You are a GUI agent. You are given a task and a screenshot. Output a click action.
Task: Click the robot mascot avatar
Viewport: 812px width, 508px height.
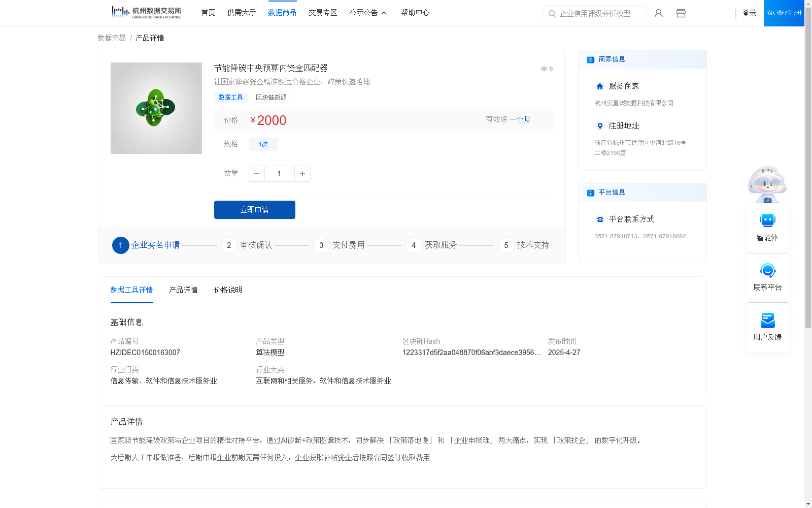coord(767,184)
